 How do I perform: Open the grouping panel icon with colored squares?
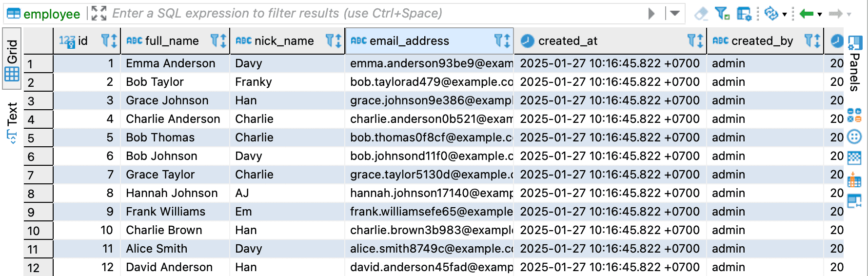click(854, 116)
